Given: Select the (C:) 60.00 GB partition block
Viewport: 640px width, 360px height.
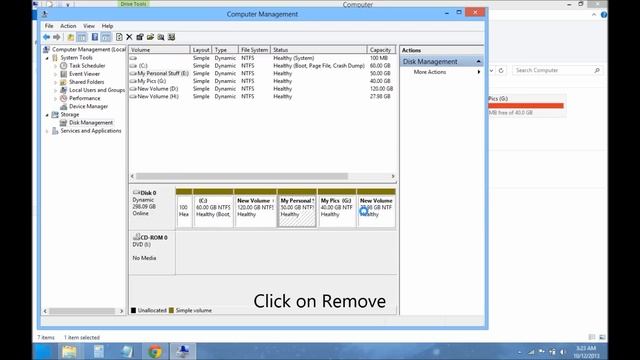Looking at the screenshot, I should point(213,208).
